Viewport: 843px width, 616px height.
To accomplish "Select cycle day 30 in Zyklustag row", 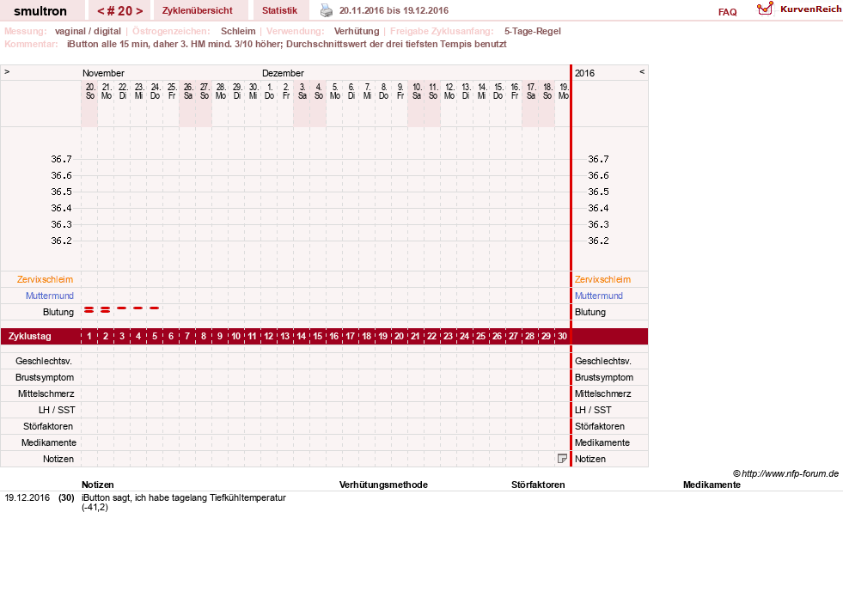I will 562,336.
